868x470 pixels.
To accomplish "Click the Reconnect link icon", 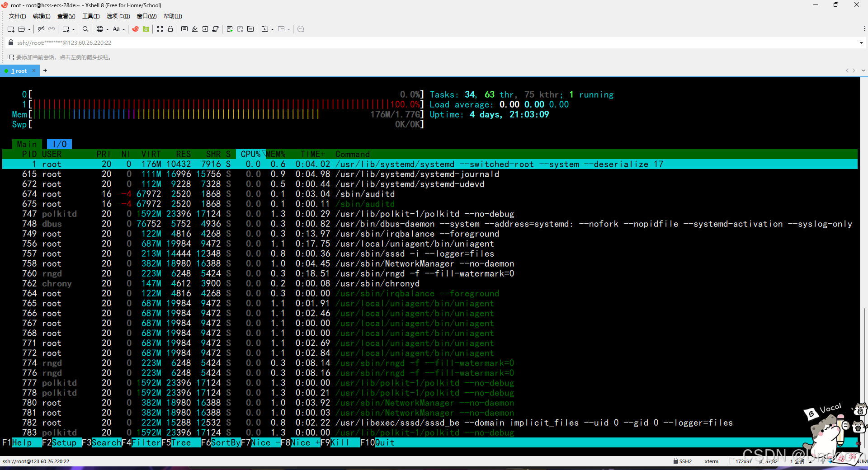I will pyautogui.click(x=52, y=29).
